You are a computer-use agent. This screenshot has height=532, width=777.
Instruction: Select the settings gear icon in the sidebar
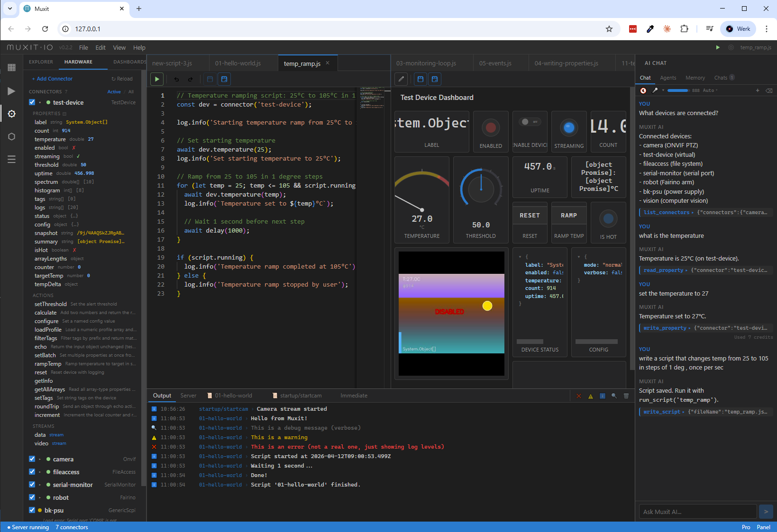[11, 114]
